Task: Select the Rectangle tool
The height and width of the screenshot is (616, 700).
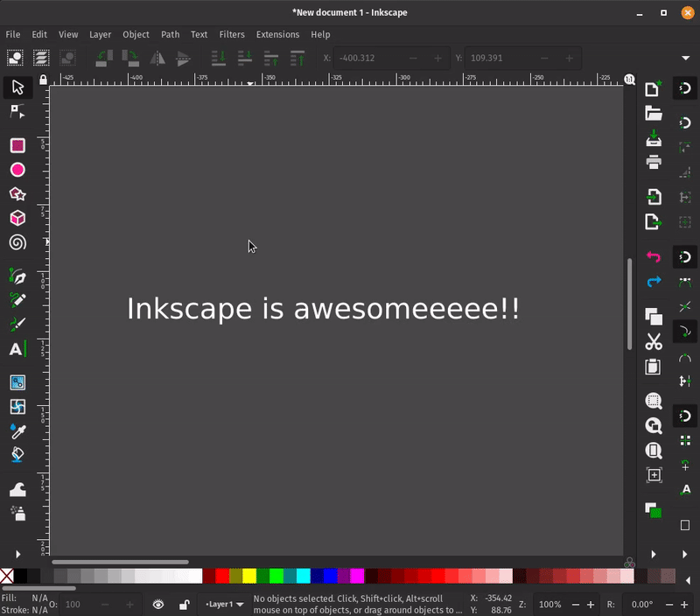Action: pos(17,145)
